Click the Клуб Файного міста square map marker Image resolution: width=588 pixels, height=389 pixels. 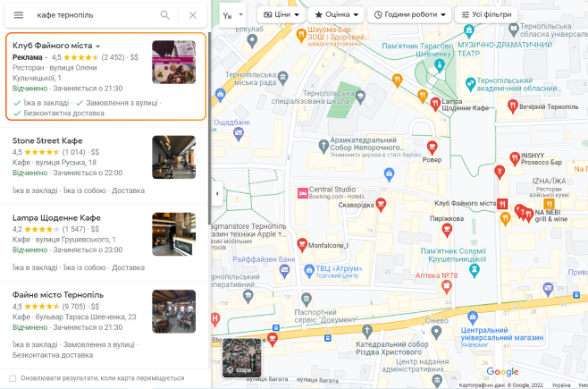click(502, 204)
